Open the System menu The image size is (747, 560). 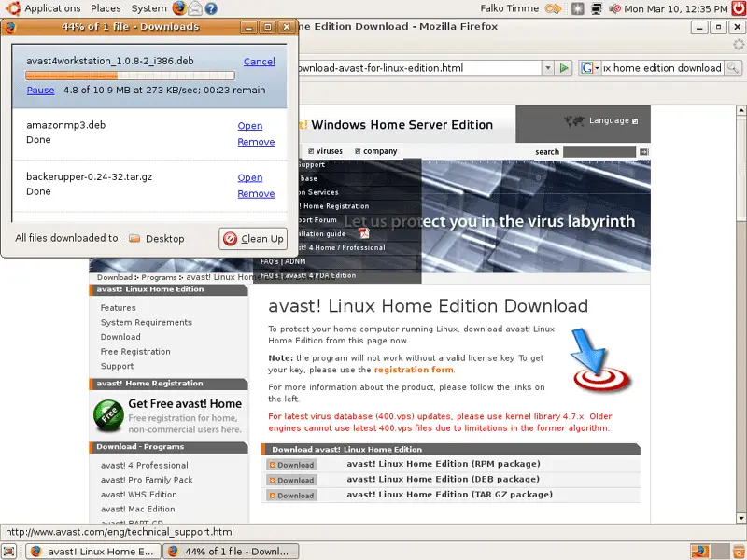148,8
